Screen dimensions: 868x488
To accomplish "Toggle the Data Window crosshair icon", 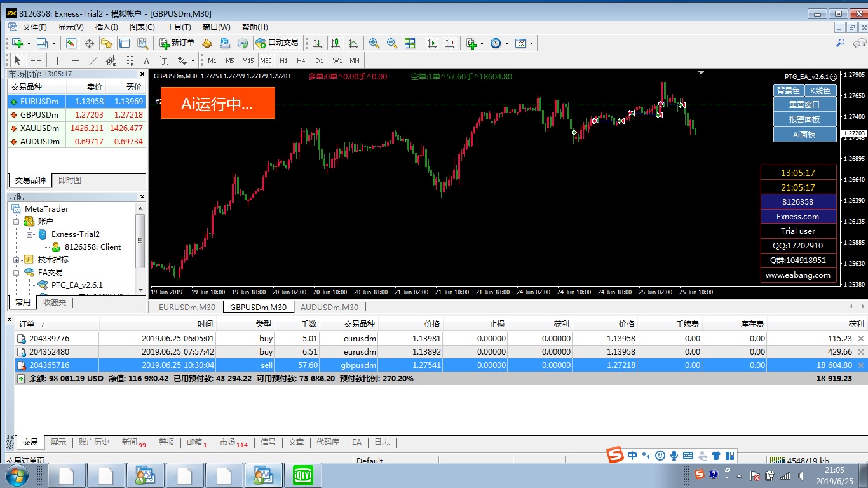I will tap(89, 43).
